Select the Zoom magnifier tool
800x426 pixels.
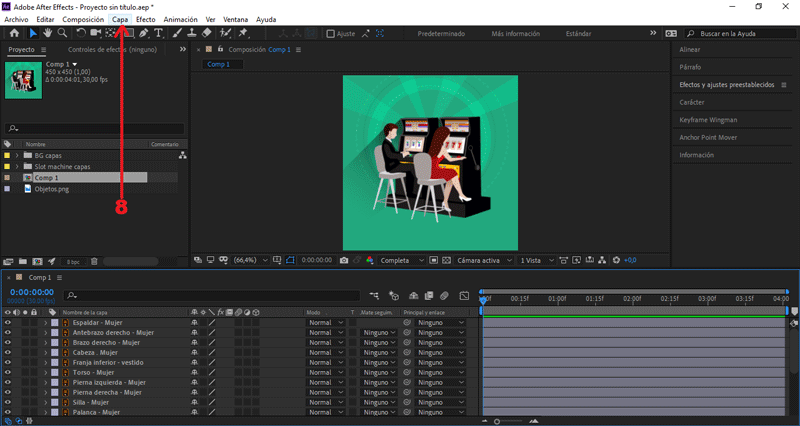[62, 33]
